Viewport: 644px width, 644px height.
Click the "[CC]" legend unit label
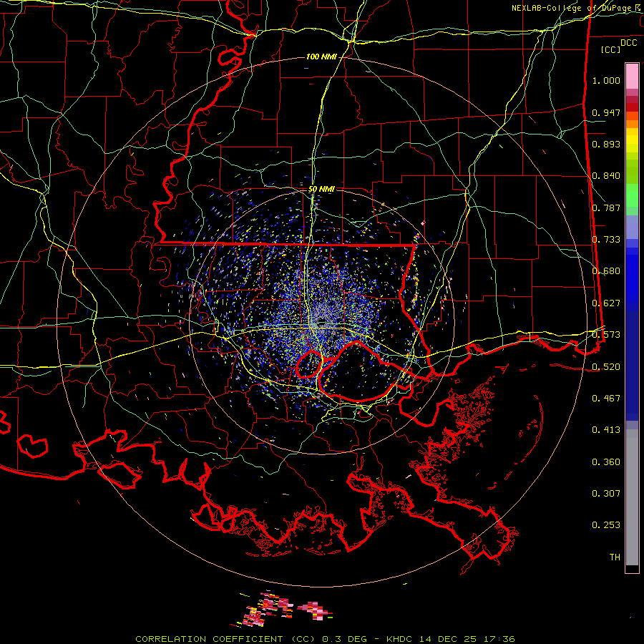coord(610,49)
